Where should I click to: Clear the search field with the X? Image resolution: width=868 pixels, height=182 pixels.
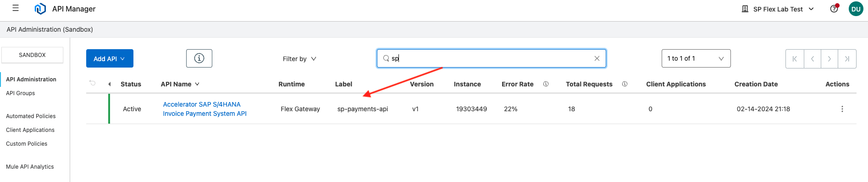(x=597, y=58)
